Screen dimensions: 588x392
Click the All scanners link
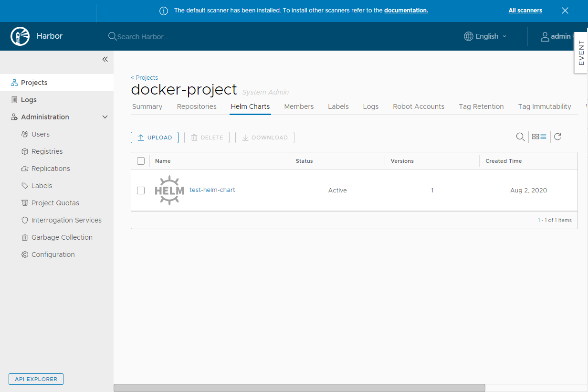click(x=525, y=11)
